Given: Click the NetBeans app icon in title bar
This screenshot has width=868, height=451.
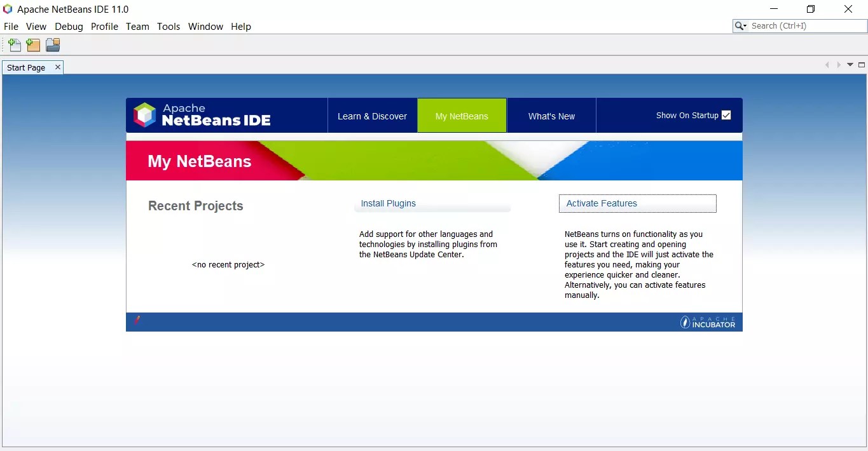Looking at the screenshot, I should point(8,9).
